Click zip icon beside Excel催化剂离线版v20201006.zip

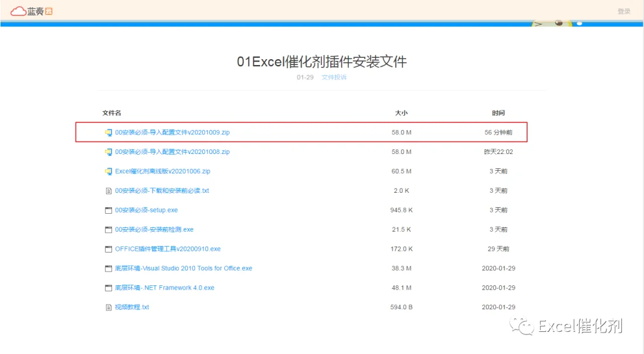point(109,171)
